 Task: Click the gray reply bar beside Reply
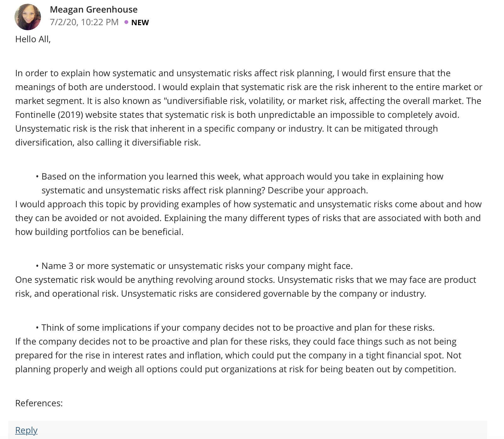262,430
